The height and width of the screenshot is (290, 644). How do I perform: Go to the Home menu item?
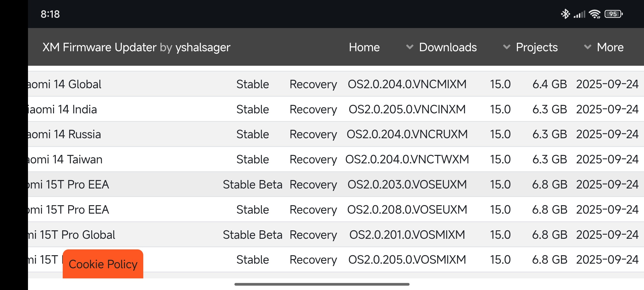pos(364,47)
